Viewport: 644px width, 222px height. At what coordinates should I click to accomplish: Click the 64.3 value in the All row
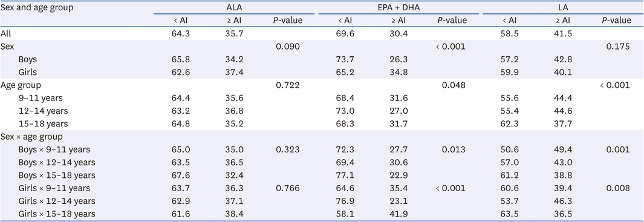(180, 34)
